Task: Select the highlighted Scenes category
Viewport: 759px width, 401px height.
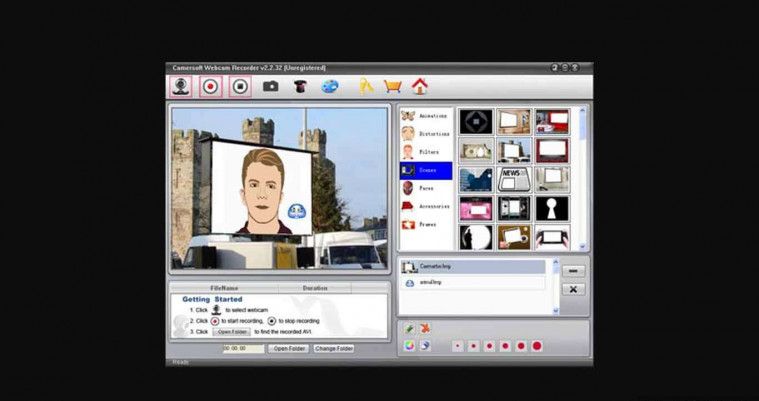Action: [426, 170]
